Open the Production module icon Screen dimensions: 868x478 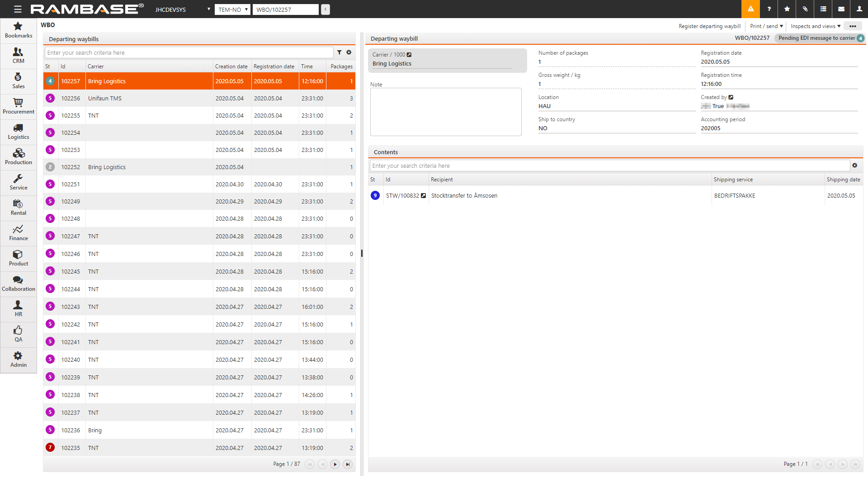point(18,153)
